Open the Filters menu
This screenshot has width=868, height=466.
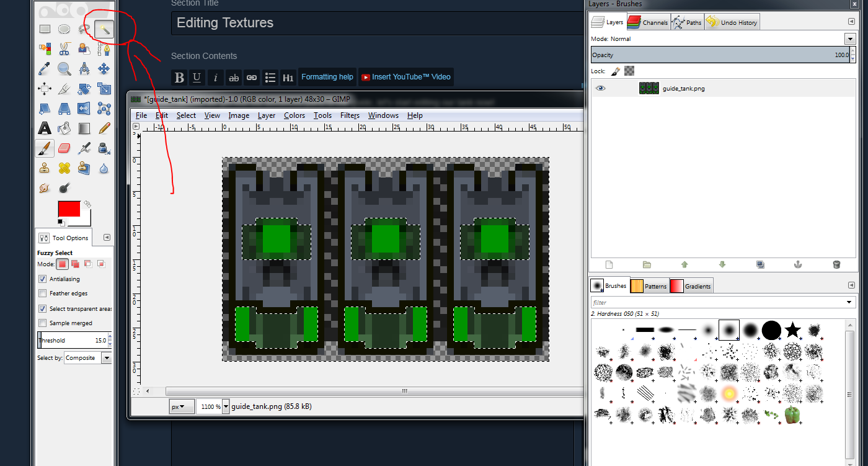pos(350,115)
